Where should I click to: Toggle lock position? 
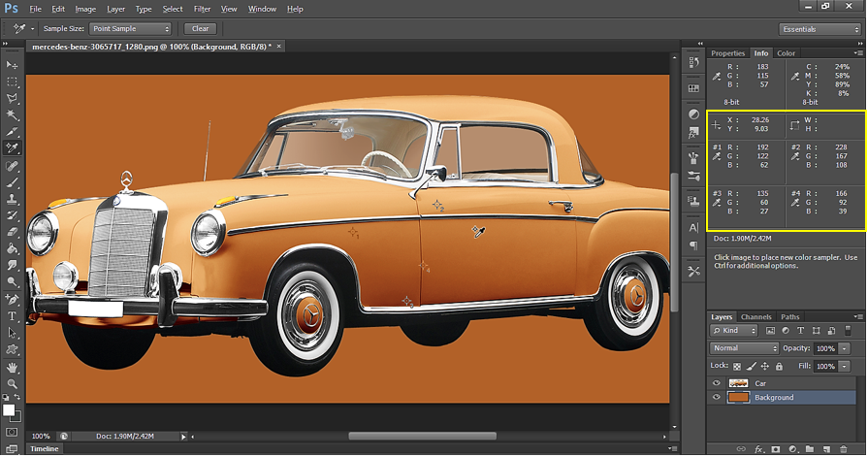pyautogui.click(x=765, y=366)
